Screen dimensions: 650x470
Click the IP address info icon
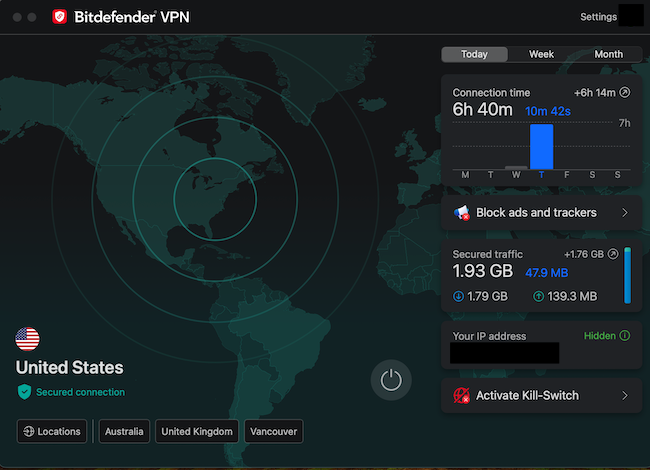tap(625, 335)
